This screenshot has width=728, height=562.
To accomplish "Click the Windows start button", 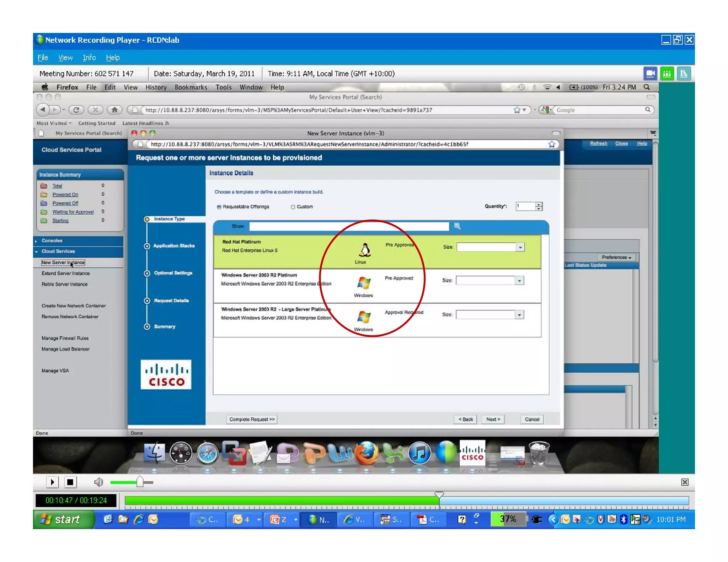I will (x=64, y=519).
